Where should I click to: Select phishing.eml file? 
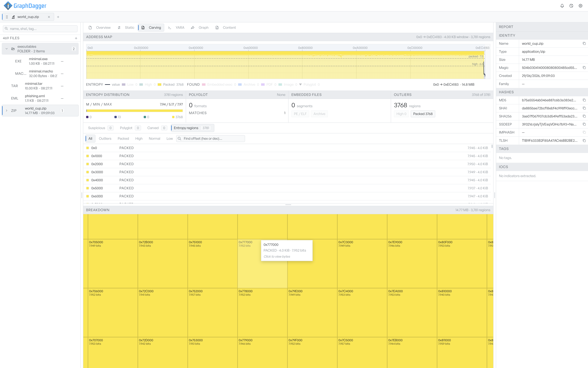(x=40, y=98)
